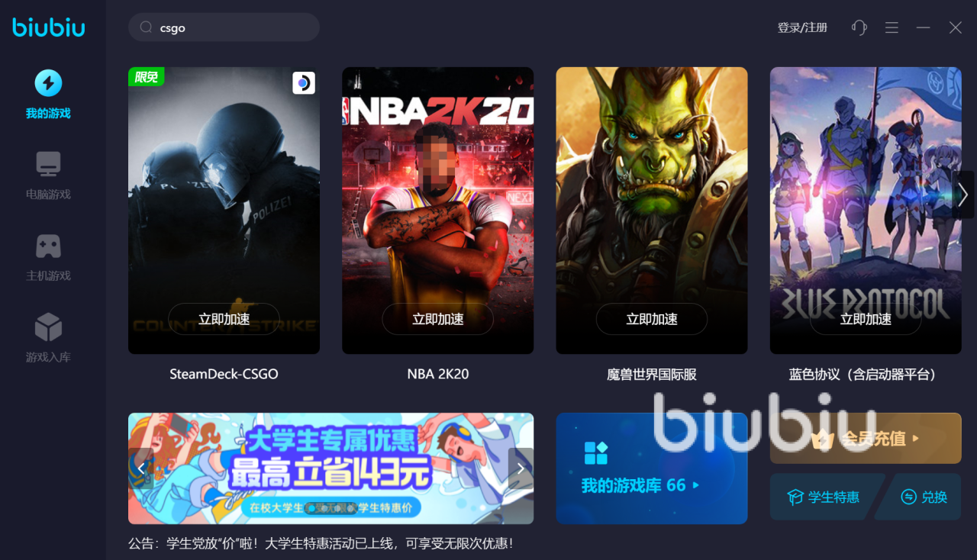977x560 pixels.
Task: Go to previous promotional banner
Action: click(x=140, y=468)
